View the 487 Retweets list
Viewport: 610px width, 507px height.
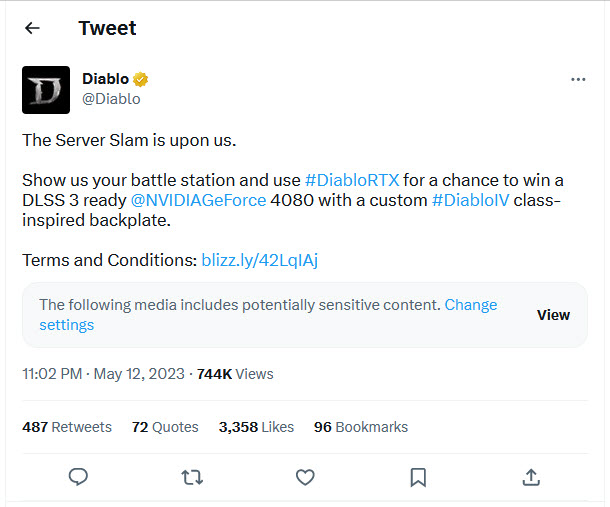[67, 427]
